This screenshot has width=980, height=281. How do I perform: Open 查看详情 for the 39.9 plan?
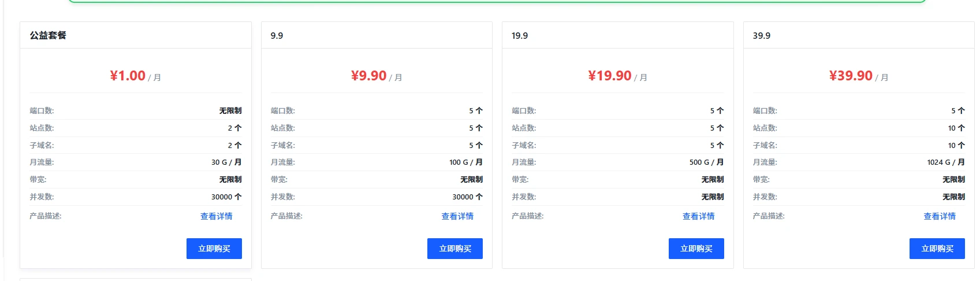coord(940,216)
